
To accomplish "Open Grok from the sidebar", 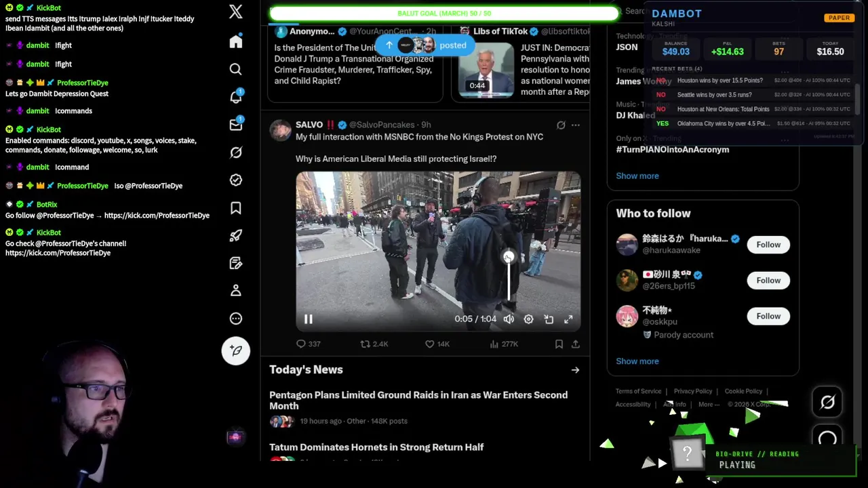I will coord(235,152).
